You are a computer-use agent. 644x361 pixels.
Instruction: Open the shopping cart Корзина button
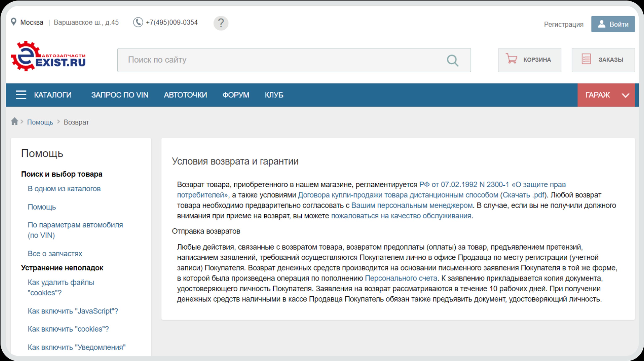point(529,60)
